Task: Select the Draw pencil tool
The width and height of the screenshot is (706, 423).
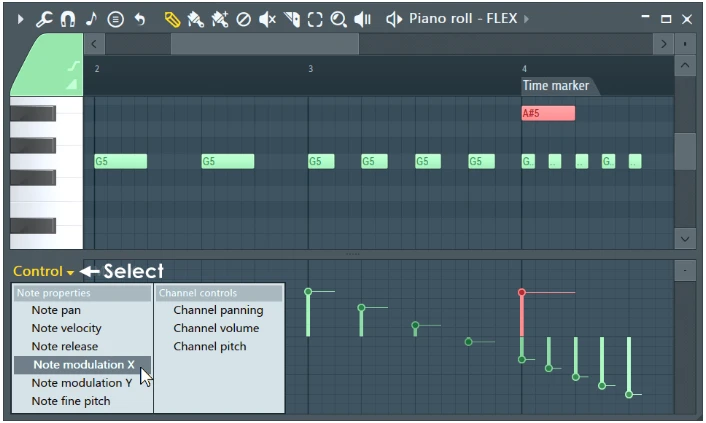Action: coord(171,19)
